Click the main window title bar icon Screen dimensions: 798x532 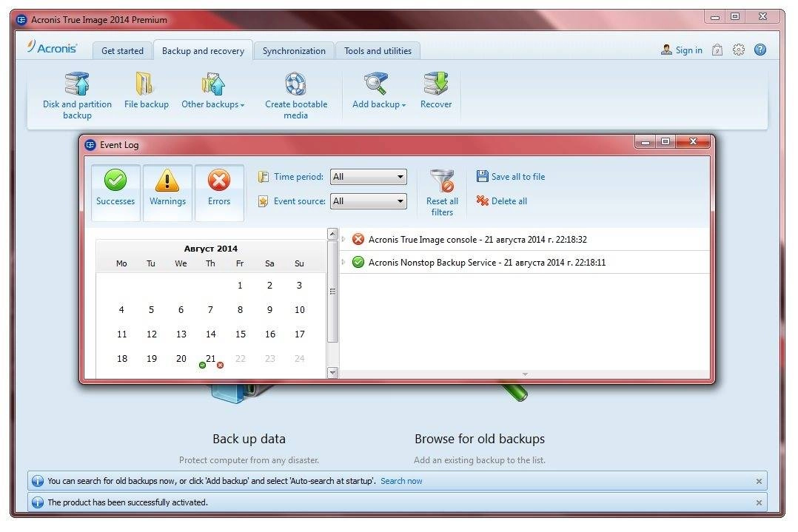click(x=21, y=20)
